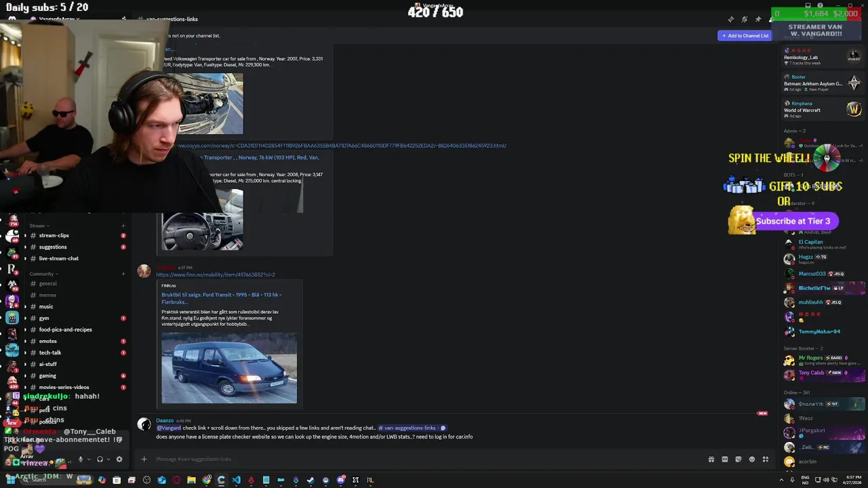Show hidden system tray icons chevron
Image resolution: width=868 pixels, height=488 pixels.
[781, 480]
